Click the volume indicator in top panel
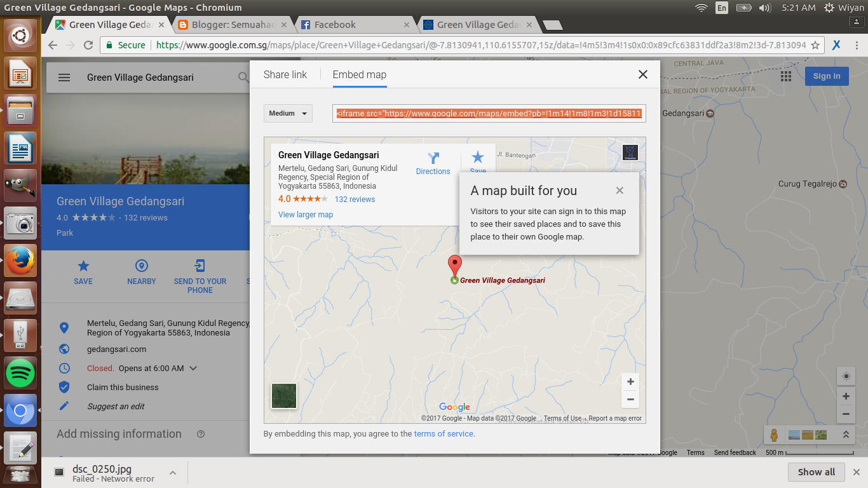868x488 pixels. point(765,8)
